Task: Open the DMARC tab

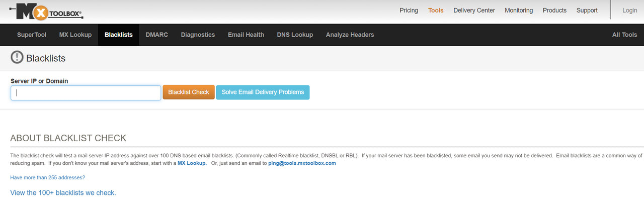Action: [x=157, y=35]
